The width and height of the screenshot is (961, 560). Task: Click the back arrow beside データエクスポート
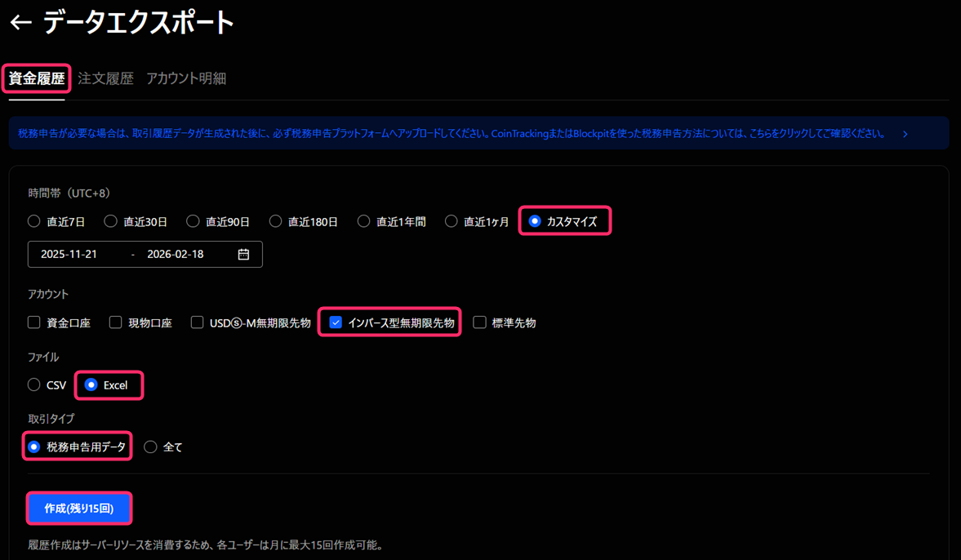click(x=20, y=23)
